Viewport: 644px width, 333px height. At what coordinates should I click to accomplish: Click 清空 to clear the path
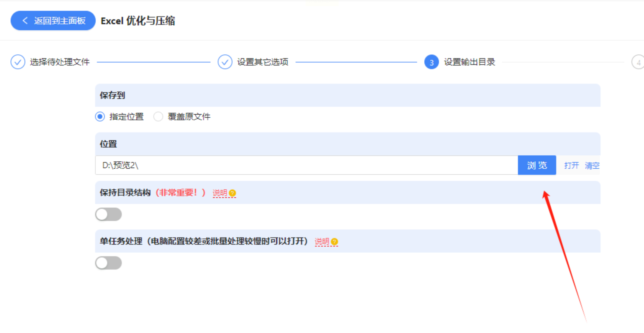[592, 166]
